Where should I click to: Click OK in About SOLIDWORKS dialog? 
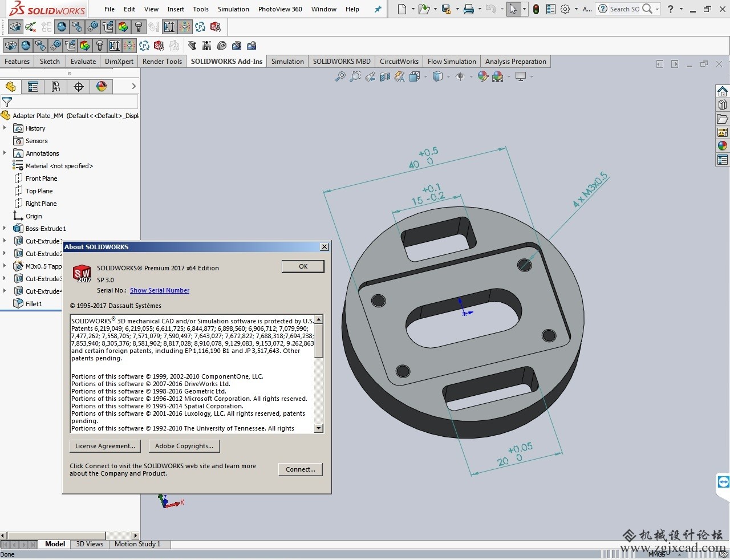point(303,266)
